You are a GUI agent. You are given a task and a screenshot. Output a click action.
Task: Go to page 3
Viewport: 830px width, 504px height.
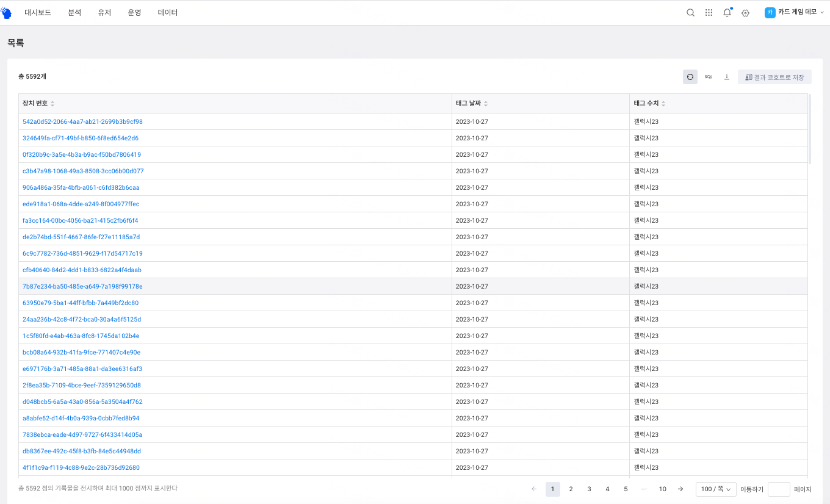589,489
